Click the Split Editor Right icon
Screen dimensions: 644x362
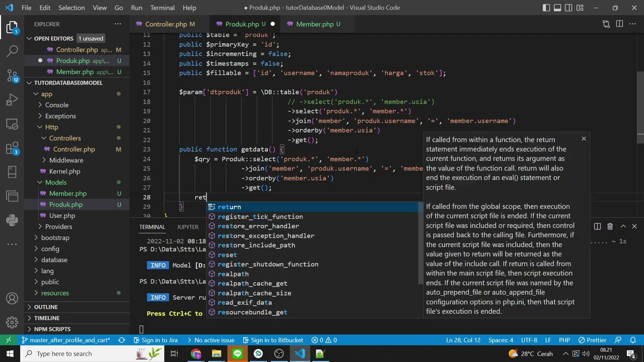[619, 24]
